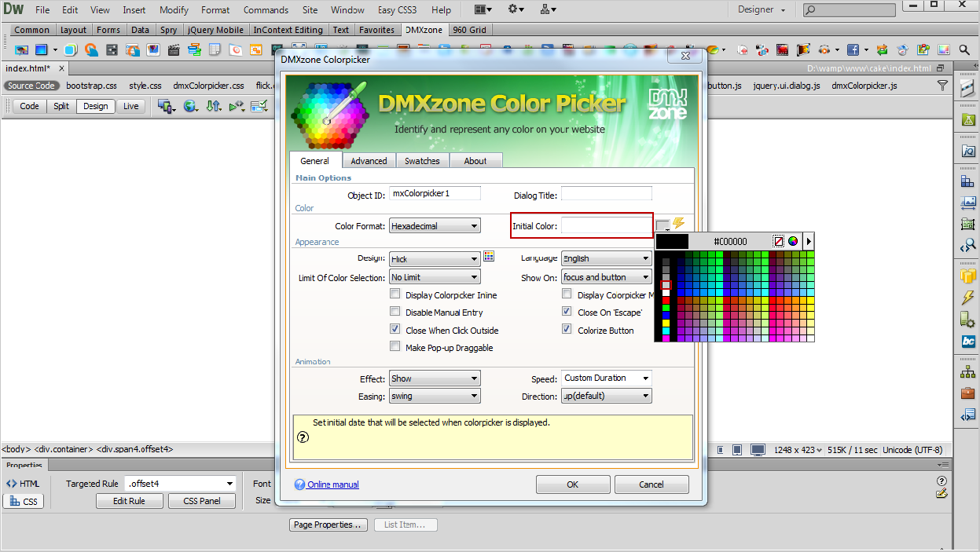The height and width of the screenshot is (552, 980).
Task: Switch to Live view
Action: click(x=130, y=106)
